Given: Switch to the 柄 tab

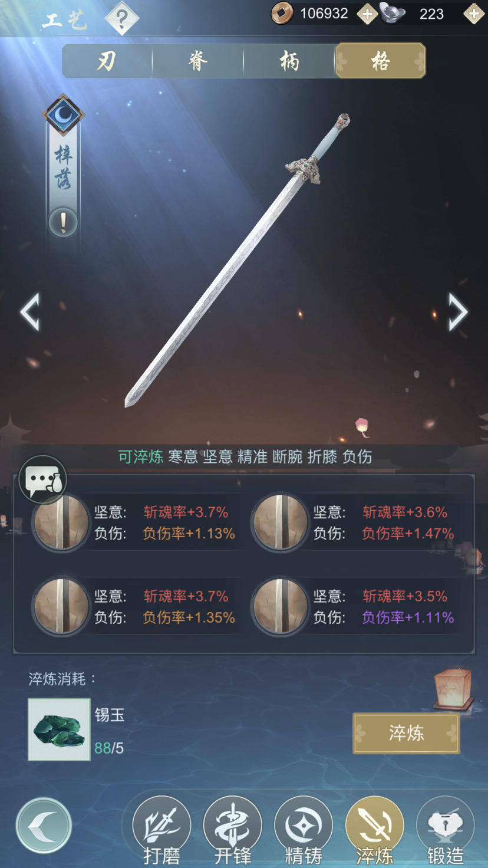Looking at the screenshot, I should (289, 61).
